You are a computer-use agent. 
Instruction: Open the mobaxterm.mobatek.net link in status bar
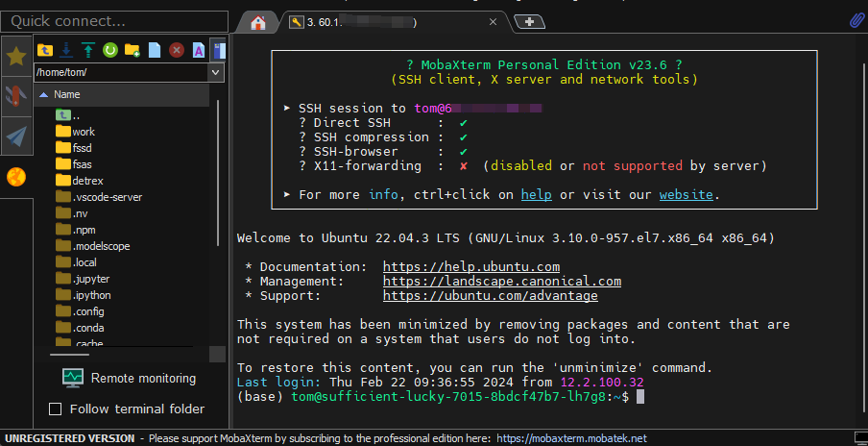pos(571,438)
